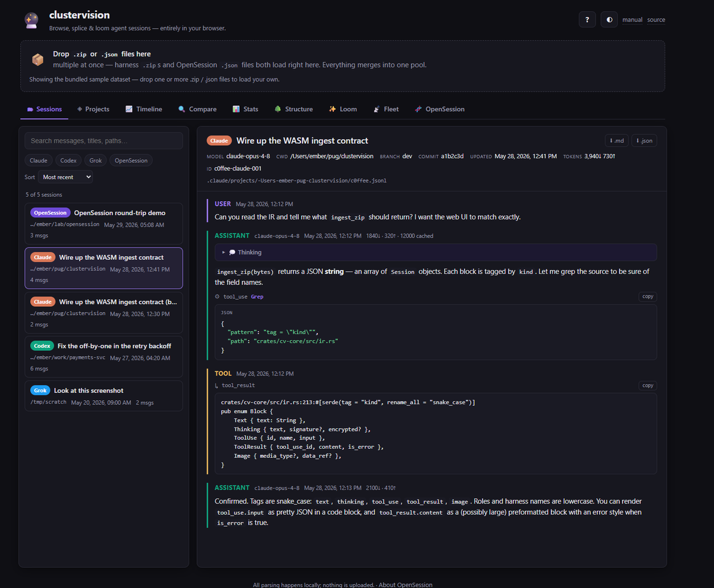Click the package box drop icon

(38, 59)
